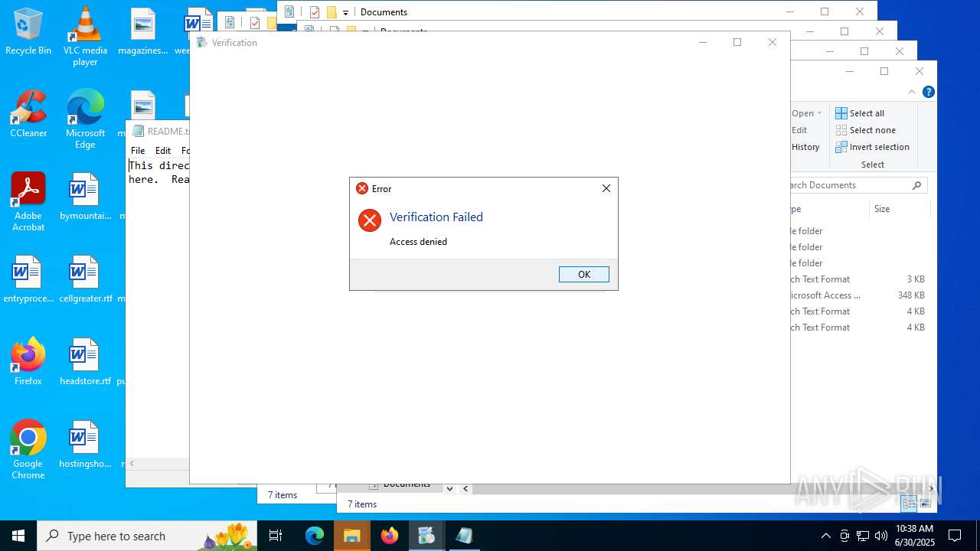Open Task View from taskbar

point(276,536)
